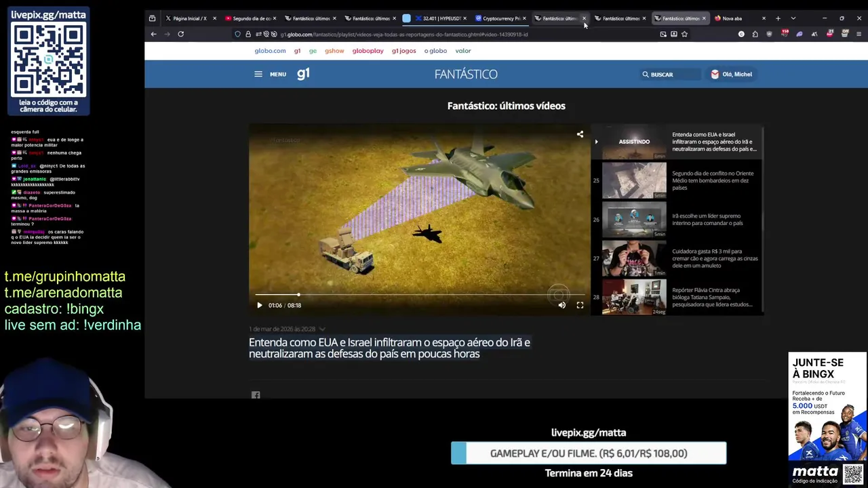Click the MENU label
Image resolution: width=868 pixels, height=488 pixels.
click(x=278, y=75)
